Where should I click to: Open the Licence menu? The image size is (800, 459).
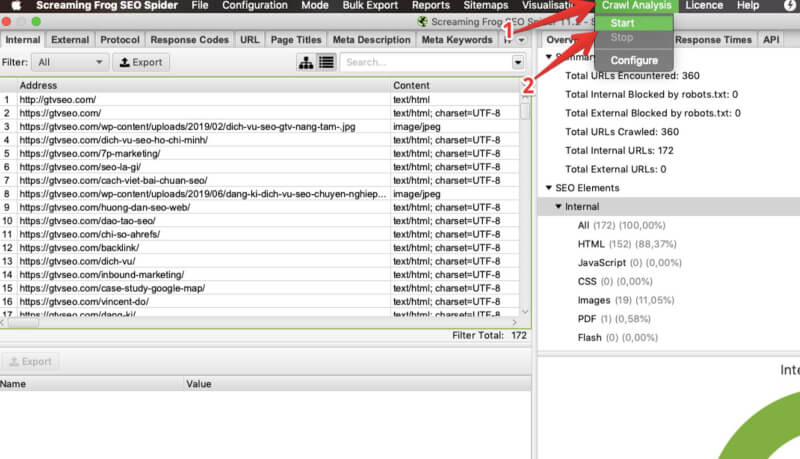[704, 6]
